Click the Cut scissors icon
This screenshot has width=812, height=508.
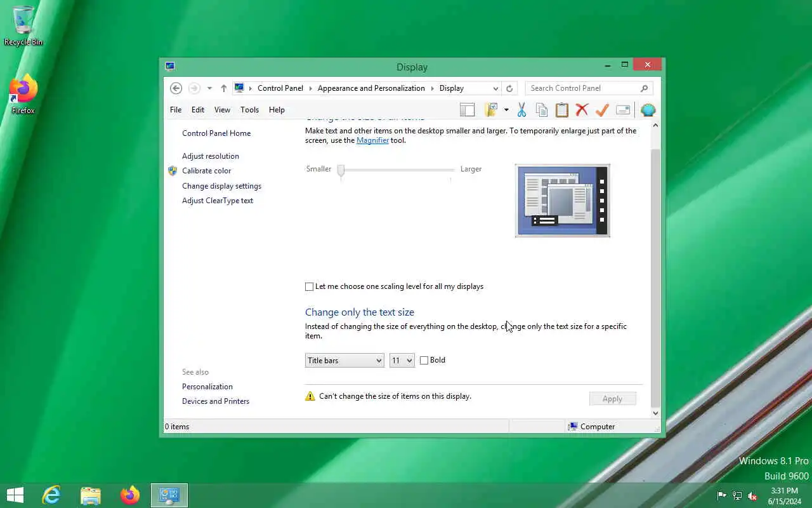point(521,110)
